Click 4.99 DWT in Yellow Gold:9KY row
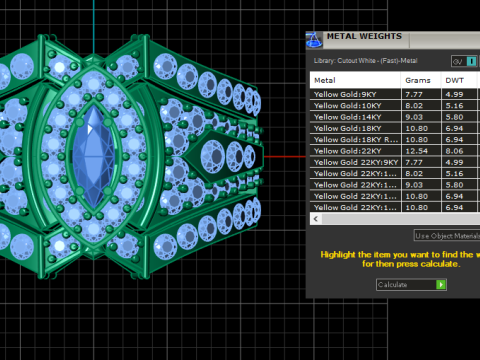The width and height of the screenshot is (480, 360). [x=454, y=94]
